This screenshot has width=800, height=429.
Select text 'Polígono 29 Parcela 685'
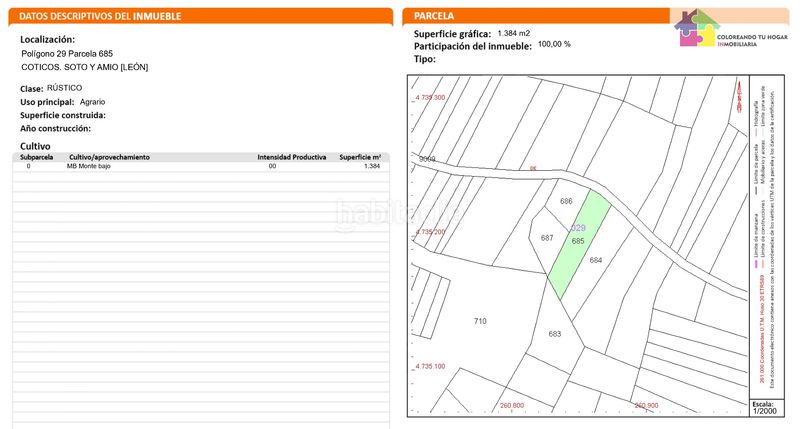[67, 54]
